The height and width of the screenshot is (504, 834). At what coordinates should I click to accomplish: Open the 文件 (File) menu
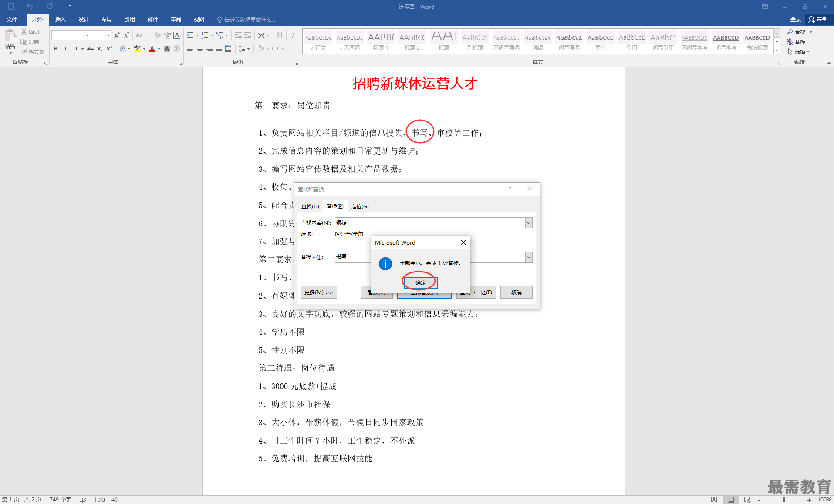pyautogui.click(x=12, y=20)
